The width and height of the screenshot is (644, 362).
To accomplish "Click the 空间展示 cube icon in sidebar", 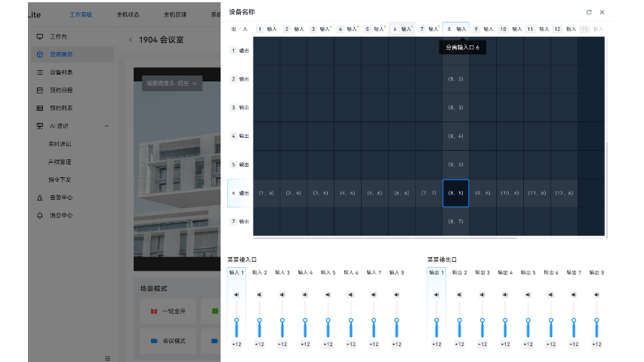I will (40, 54).
